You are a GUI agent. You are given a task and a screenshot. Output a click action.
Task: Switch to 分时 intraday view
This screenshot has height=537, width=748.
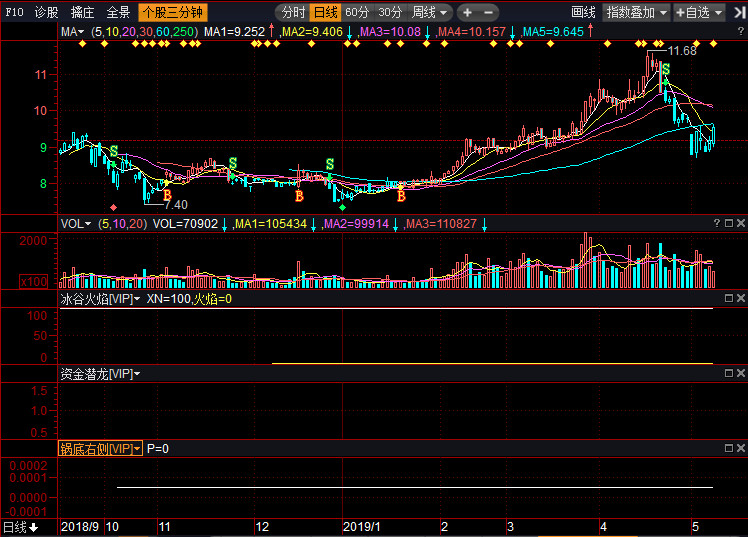(292, 12)
